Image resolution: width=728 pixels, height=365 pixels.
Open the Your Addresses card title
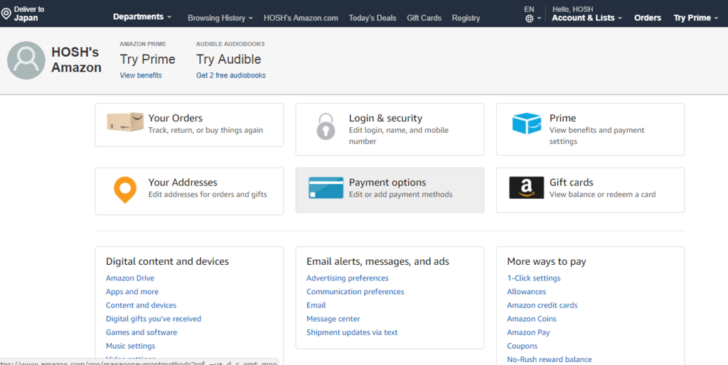coord(183,182)
